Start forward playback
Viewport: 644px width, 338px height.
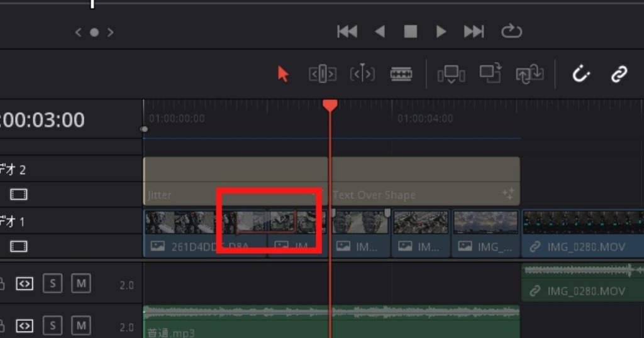pyautogui.click(x=441, y=31)
